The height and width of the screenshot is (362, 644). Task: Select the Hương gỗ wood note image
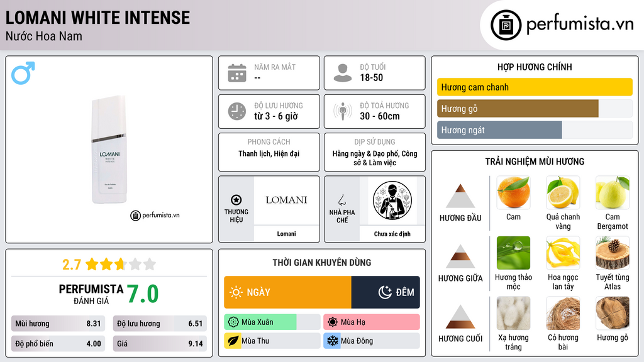(613, 313)
